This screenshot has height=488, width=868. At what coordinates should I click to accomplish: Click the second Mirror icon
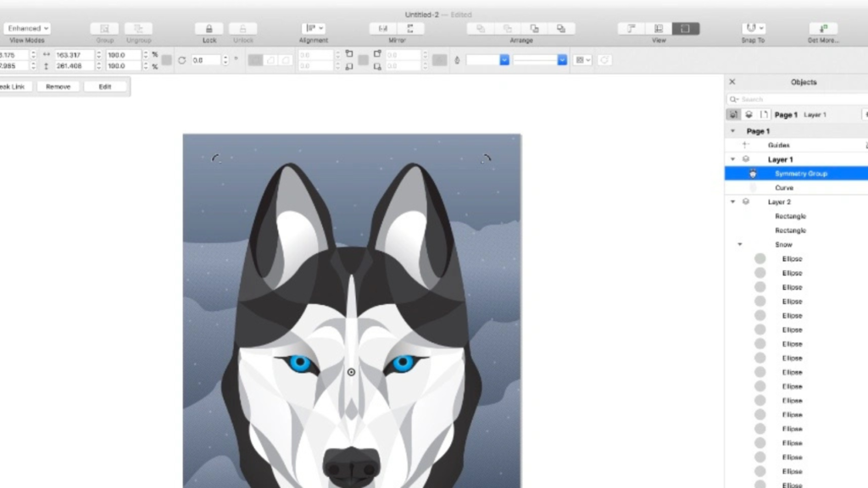[410, 29]
